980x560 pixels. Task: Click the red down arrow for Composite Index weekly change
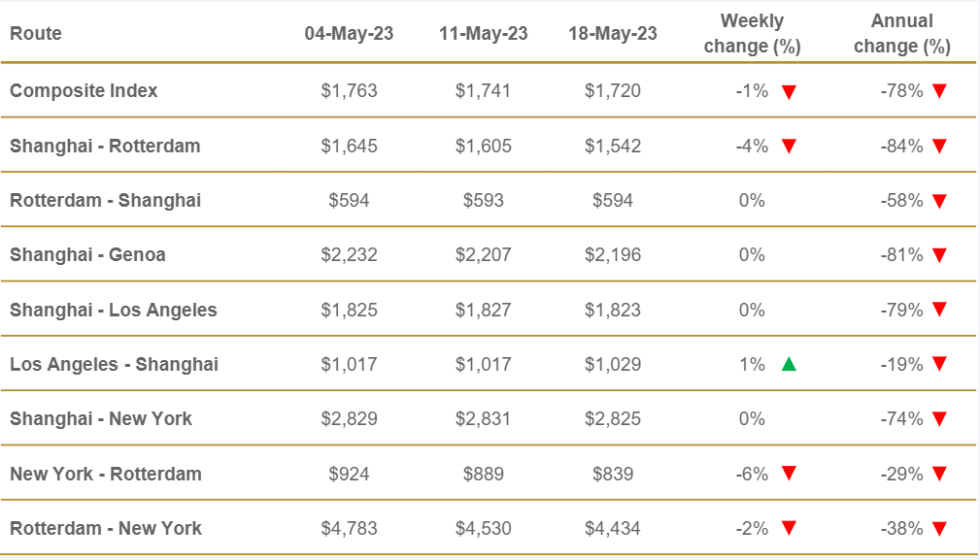[x=789, y=92]
